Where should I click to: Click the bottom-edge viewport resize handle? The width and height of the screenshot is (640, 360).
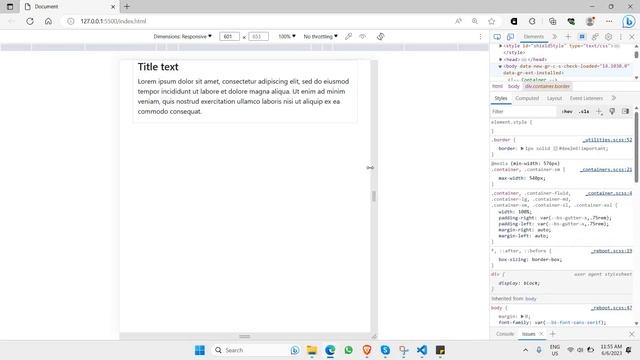pyautogui.click(x=245, y=336)
